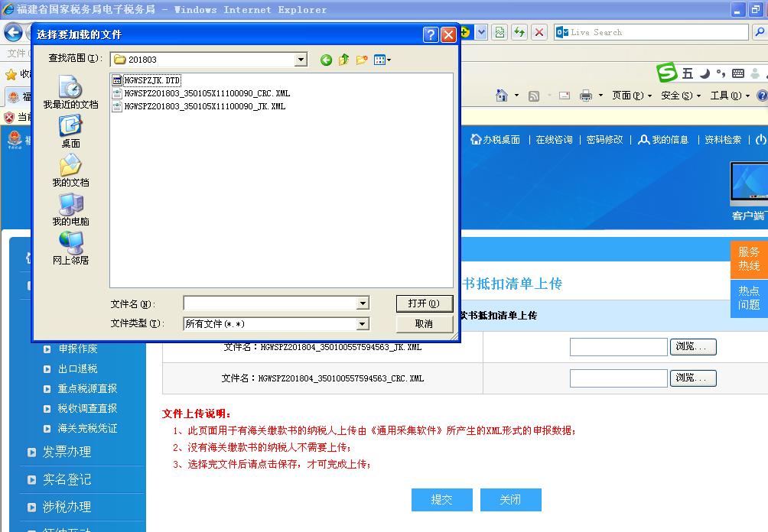Expand the 文件类型 dropdown list
The width and height of the screenshot is (768, 532).
tap(363, 324)
